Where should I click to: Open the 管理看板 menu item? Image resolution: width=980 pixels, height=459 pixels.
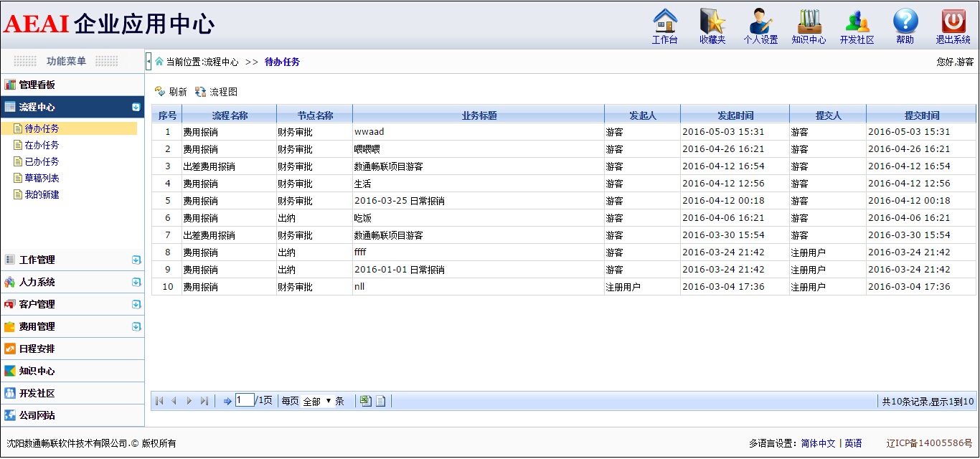point(37,85)
